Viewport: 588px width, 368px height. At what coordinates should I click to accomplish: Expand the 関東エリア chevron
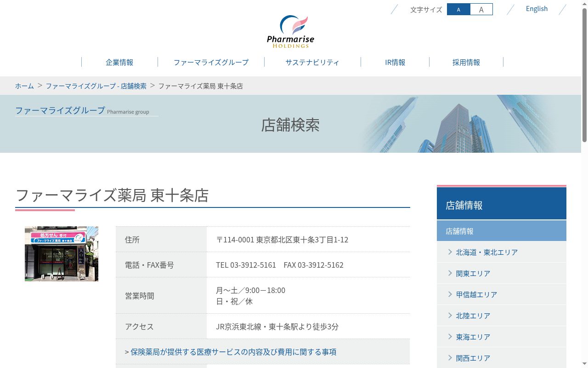[450, 273]
